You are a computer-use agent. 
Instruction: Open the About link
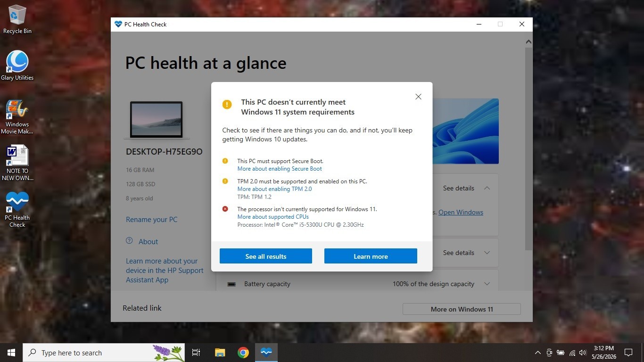pyautogui.click(x=148, y=242)
